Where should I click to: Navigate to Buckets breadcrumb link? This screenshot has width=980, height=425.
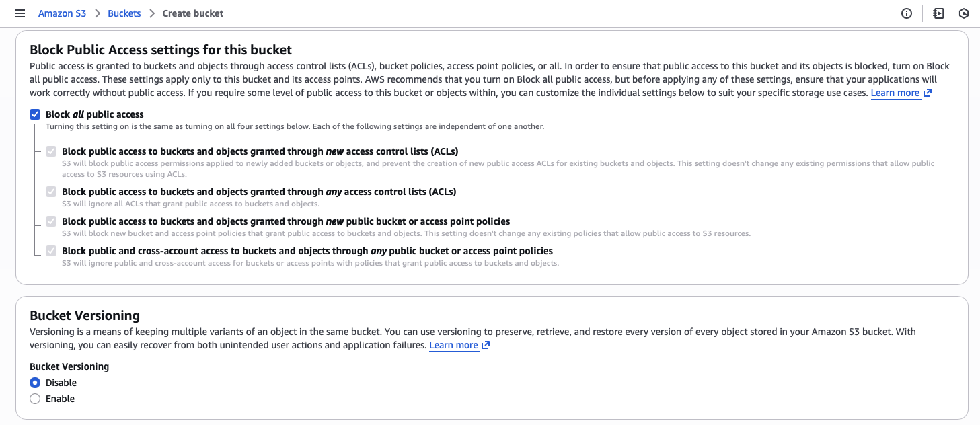tap(124, 13)
